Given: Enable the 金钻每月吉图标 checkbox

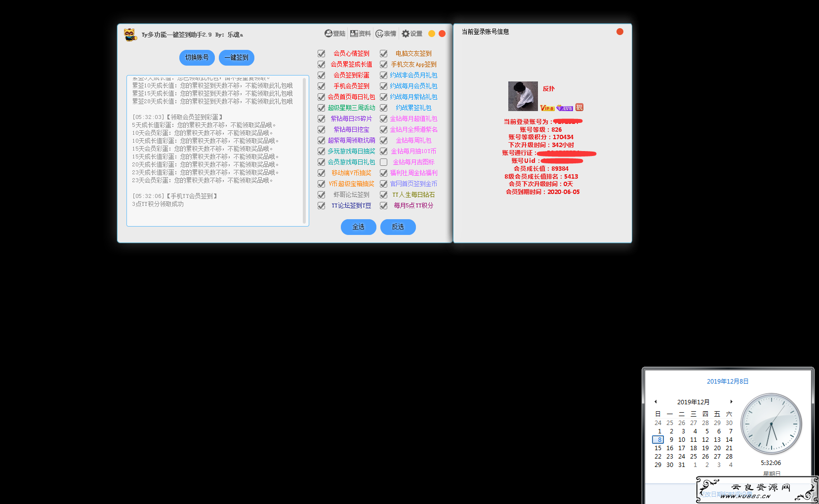Looking at the screenshot, I should click(383, 162).
